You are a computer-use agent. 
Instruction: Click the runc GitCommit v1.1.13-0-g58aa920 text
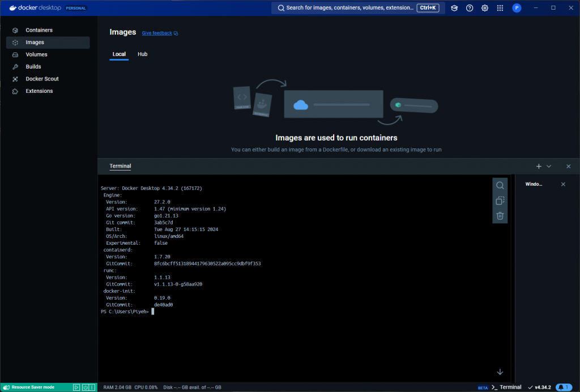[x=178, y=284]
